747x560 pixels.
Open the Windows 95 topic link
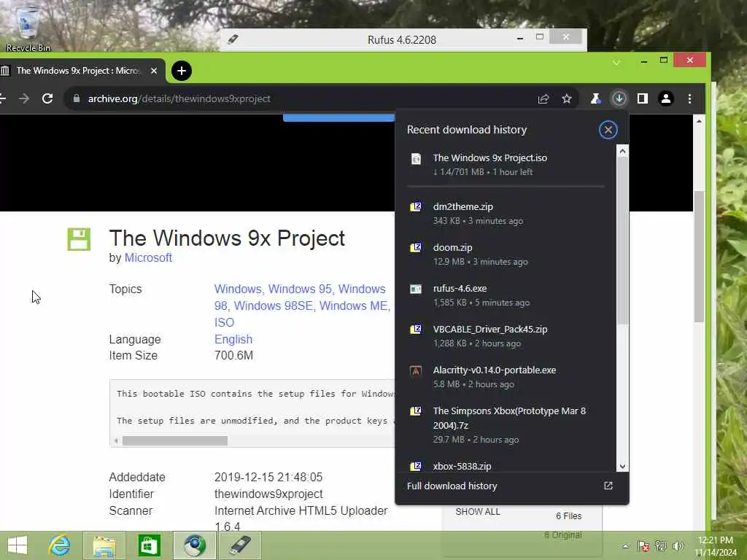point(300,289)
